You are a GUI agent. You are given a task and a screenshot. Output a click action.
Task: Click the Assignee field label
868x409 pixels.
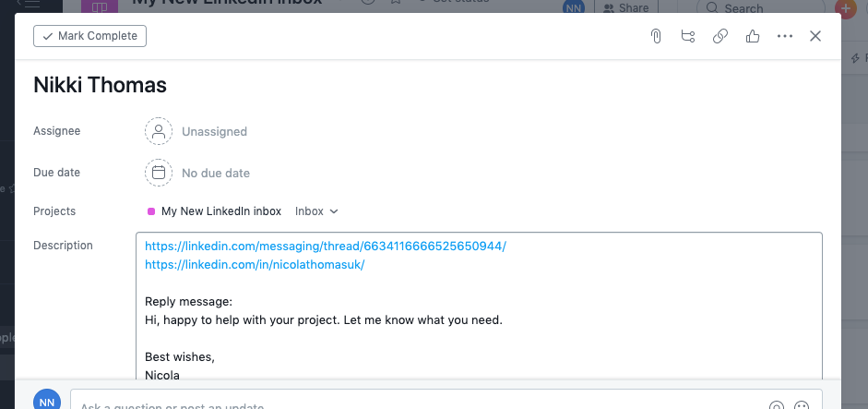coord(57,131)
